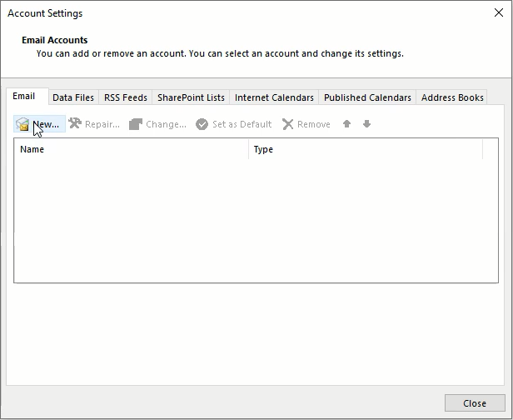Viewport: 513px width, 420px height.
Task: Select the SharePoint Lists tab
Action: pos(191,97)
